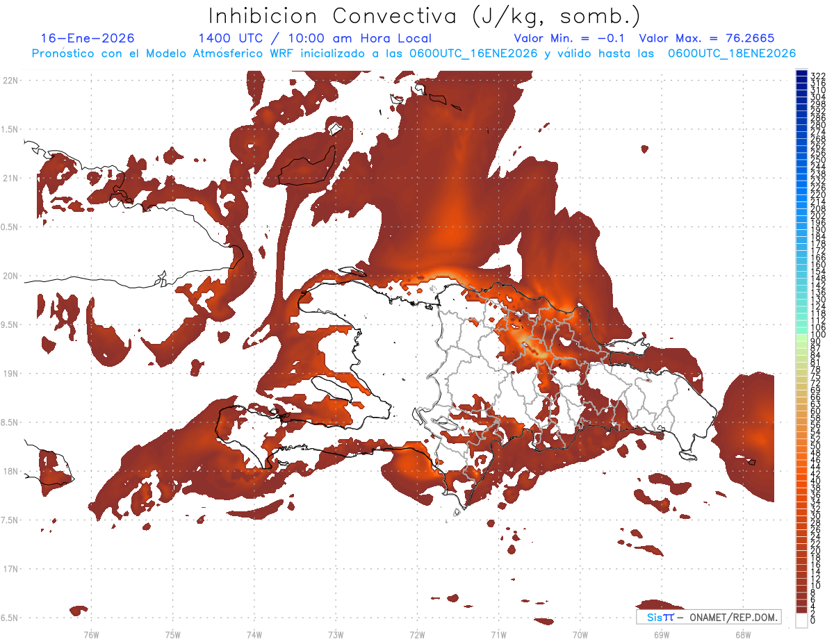Screen dimensions: 834x644
Task: Click the '17N' latitude label
Action: tap(10, 569)
